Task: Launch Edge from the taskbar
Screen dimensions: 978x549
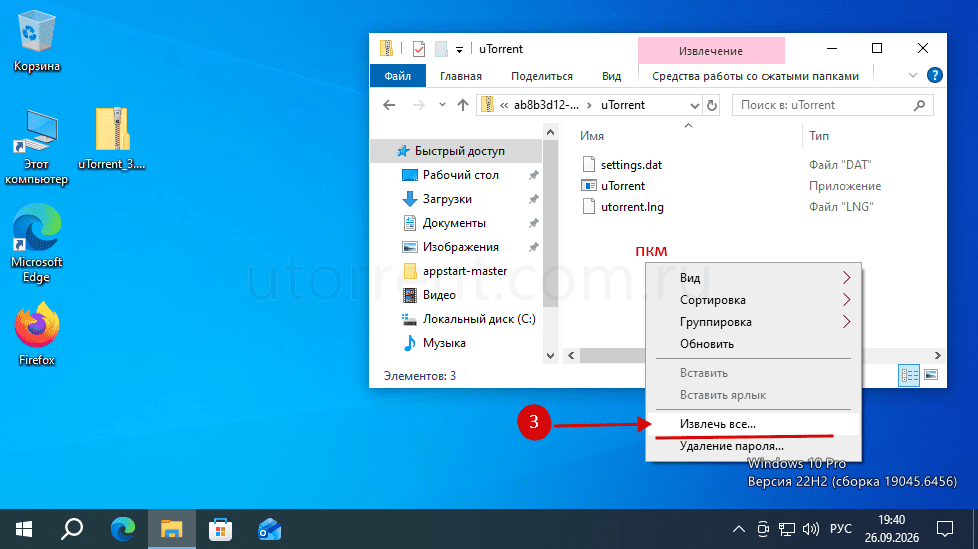Action: (122, 530)
